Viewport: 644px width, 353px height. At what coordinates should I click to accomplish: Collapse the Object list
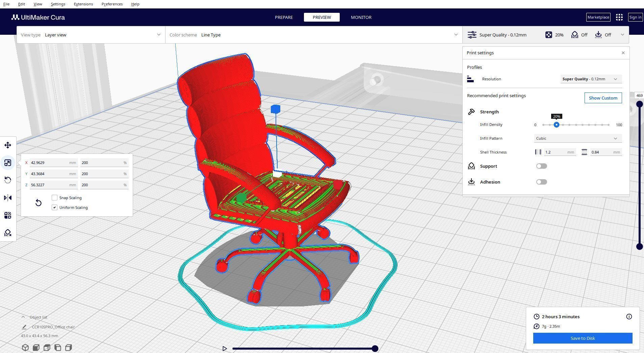tap(23, 317)
